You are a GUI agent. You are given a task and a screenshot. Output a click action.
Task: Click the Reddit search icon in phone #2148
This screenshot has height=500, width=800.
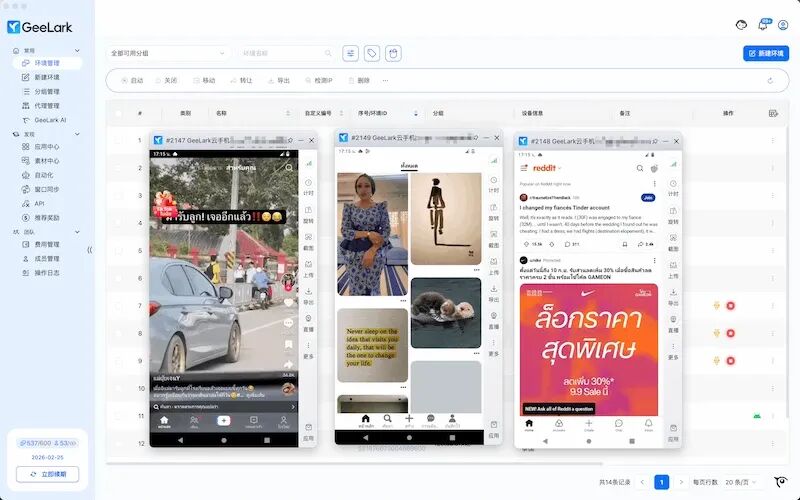coord(639,168)
